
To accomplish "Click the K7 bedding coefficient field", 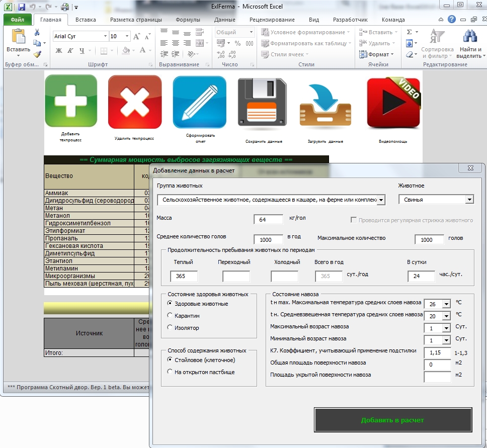I will pyautogui.click(x=437, y=352).
